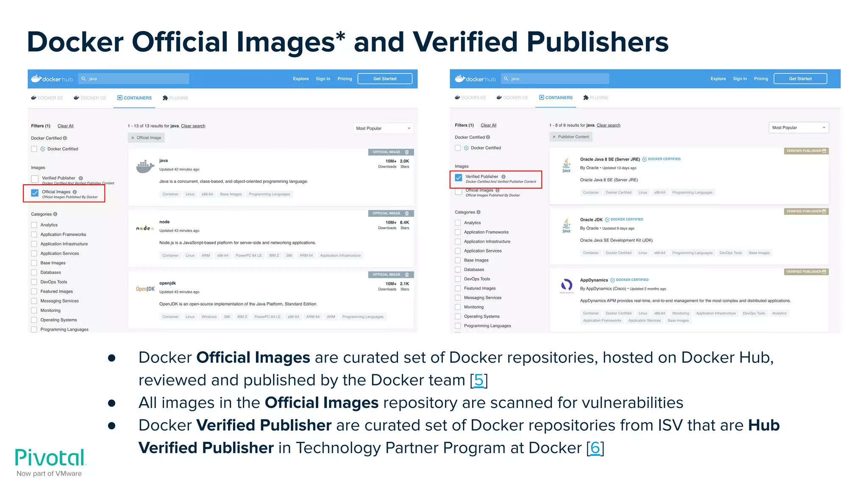Open the Oracle Java 8 SE (Server JRE) title

click(x=610, y=160)
